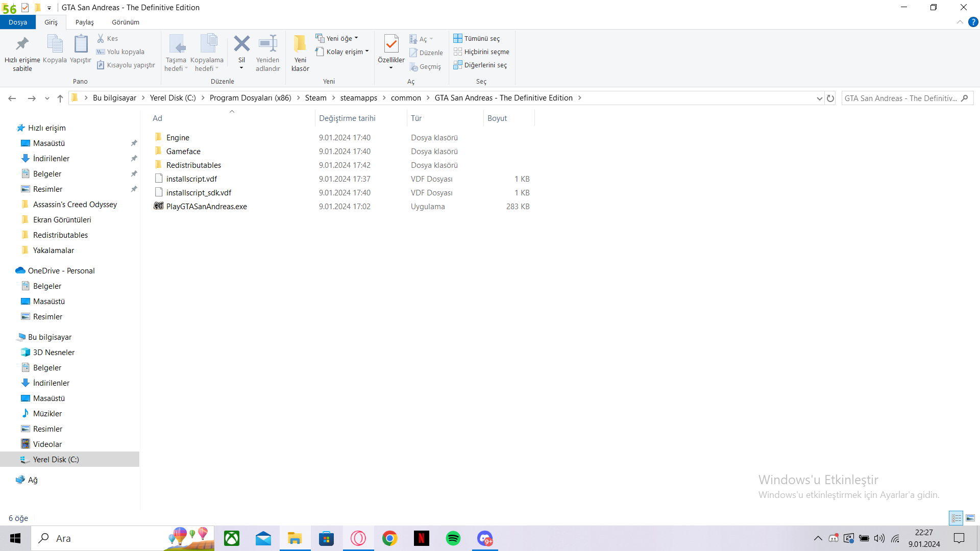Switch to large icons view toggle

click(x=970, y=518)
